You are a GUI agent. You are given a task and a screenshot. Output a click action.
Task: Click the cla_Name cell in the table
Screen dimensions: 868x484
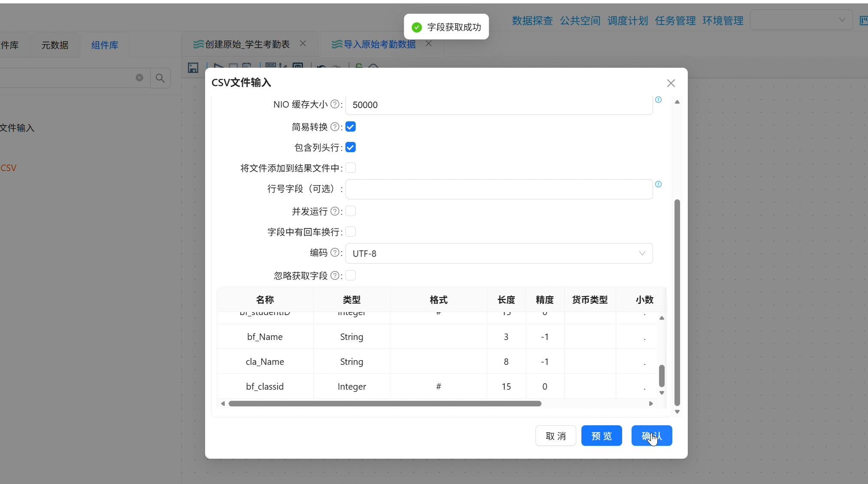(x=265, y=362)
